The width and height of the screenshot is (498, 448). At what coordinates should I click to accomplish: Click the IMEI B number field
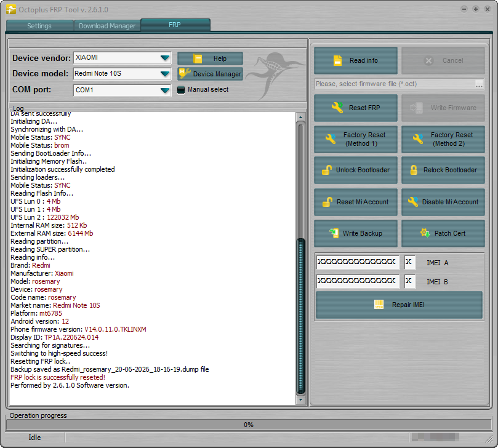tap(358, 282)
